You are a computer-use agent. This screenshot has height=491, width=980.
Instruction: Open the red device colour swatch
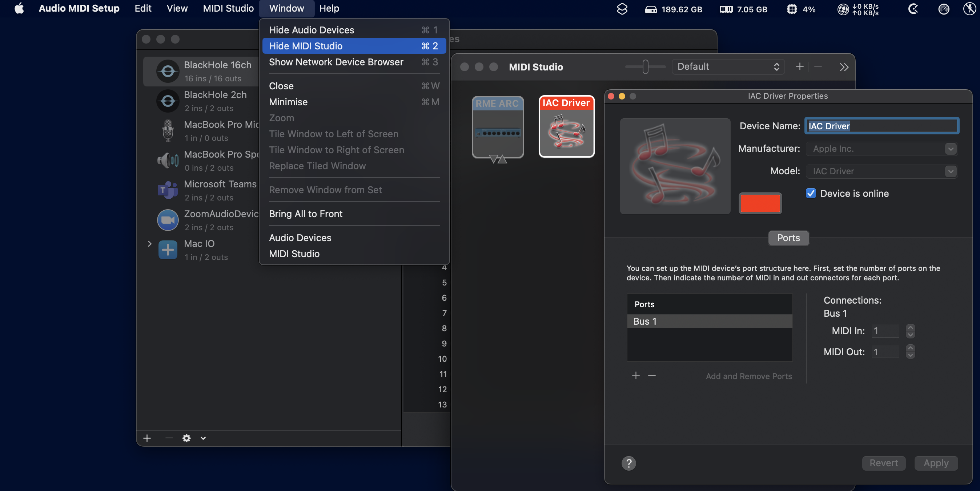(760, 203)
